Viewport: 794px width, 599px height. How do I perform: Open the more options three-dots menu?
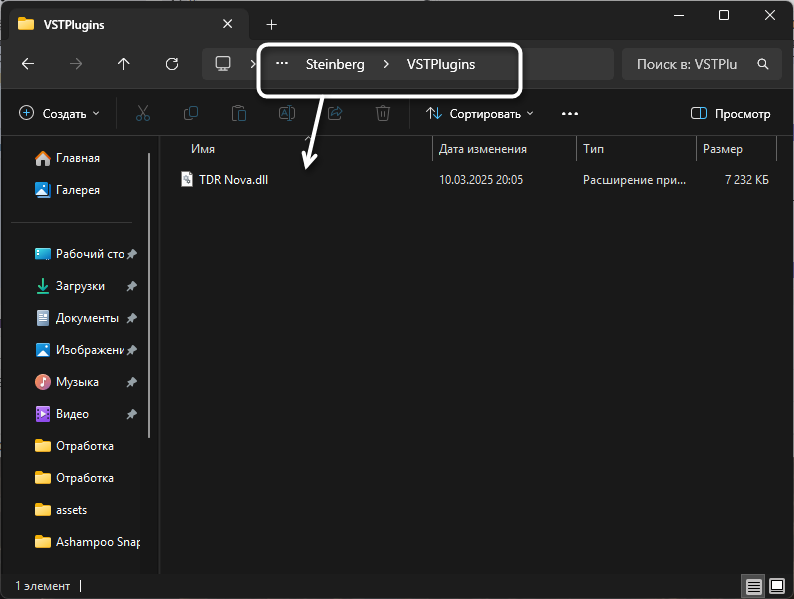pos(570,113)
